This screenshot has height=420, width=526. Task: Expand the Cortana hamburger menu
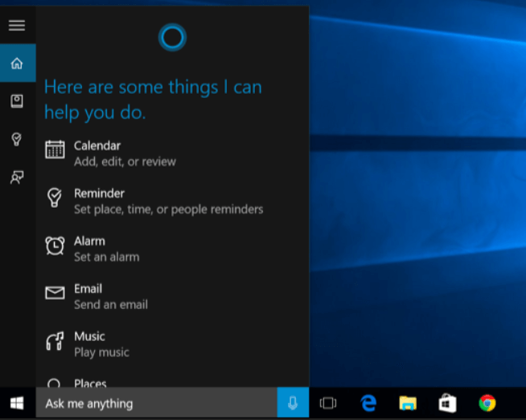(17, 25)
